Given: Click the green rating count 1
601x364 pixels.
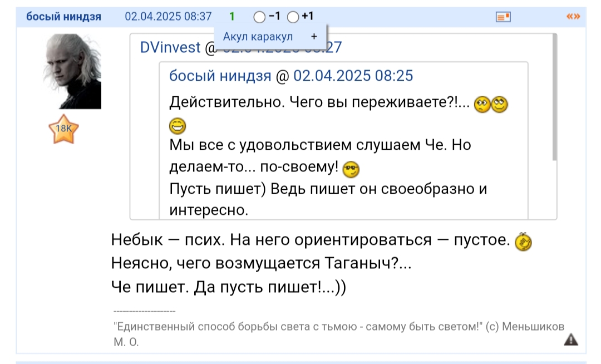Looking at the screenshot, I should pyautogui.click(x=232, y=17).
